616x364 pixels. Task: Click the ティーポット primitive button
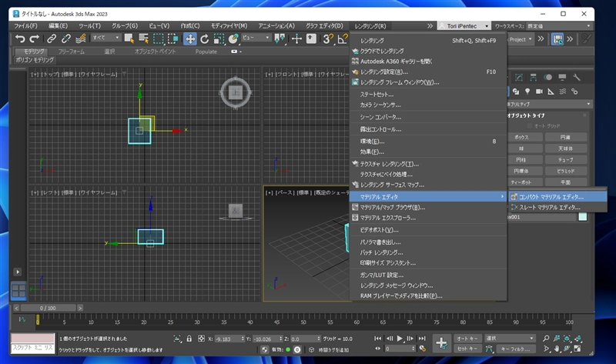click(521, 182)
